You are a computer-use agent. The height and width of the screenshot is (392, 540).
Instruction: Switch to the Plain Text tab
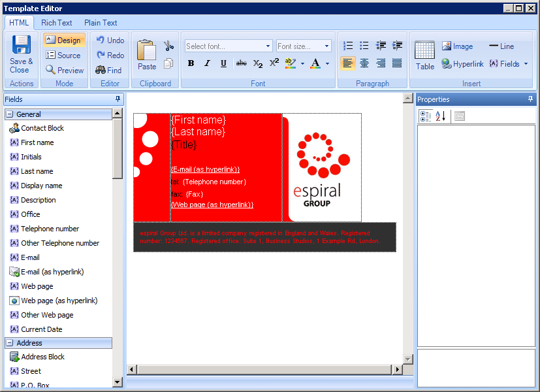[x=101, y=23]
